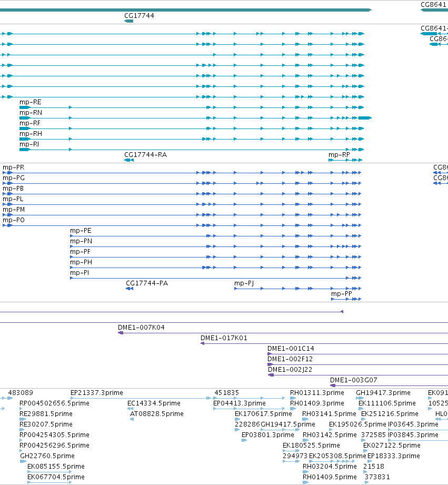Open the GH22760.5prime EST label
Viewport: 448px width, 485px height.
click(x=47, y=456)
